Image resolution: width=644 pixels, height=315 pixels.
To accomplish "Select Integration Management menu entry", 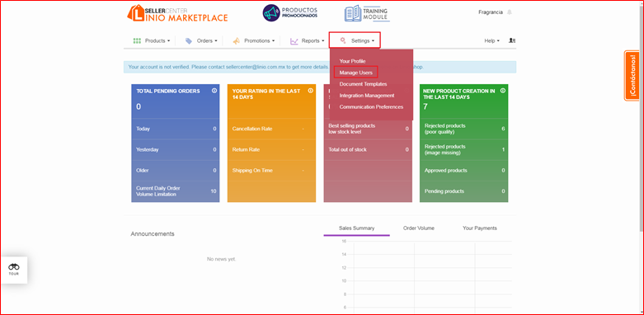I will (x=367, y=96).
